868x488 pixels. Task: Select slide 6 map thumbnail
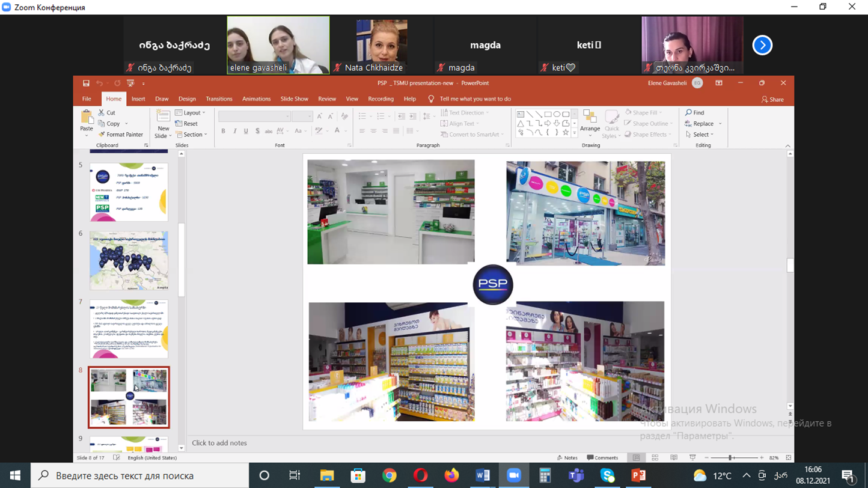(129, 261)
